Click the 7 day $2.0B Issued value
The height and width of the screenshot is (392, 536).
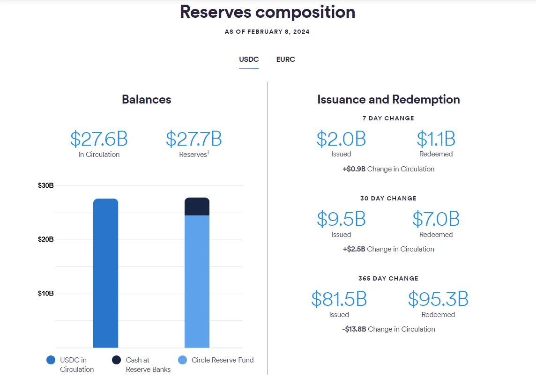pyautogui.click(x=341, y=139)
